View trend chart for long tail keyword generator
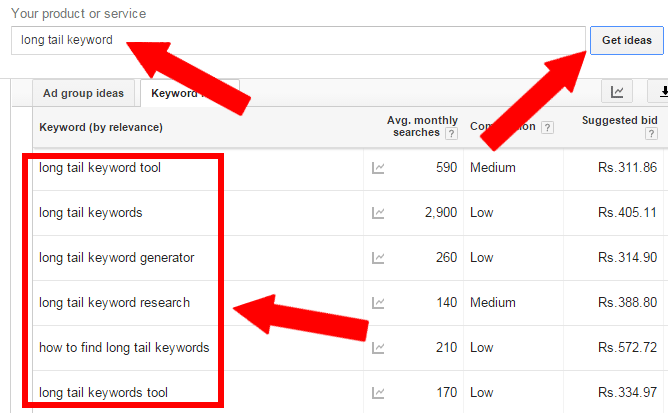Screen dimensions: 668x413 378,258
